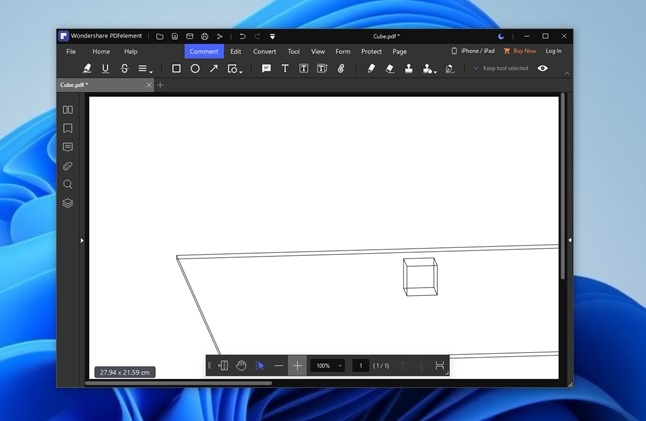
Task: Select the Text Box tool
Action: [x=304, y=68]
